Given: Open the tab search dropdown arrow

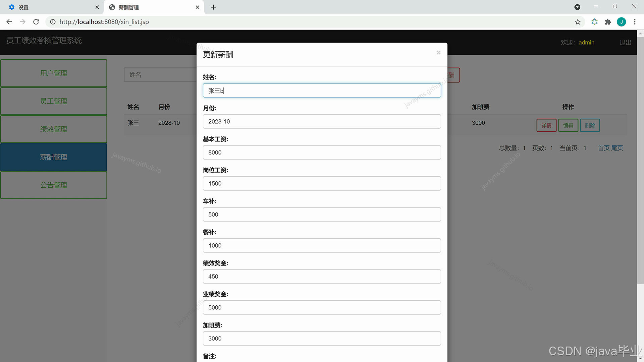Looking at the screenshot, I should (x=577, y=7).
